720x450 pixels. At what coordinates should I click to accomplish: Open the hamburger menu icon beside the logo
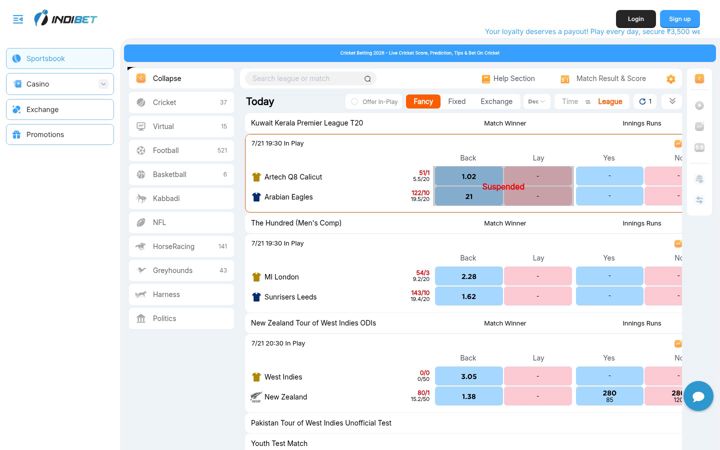pyautogui.click(x=18, y=19)
